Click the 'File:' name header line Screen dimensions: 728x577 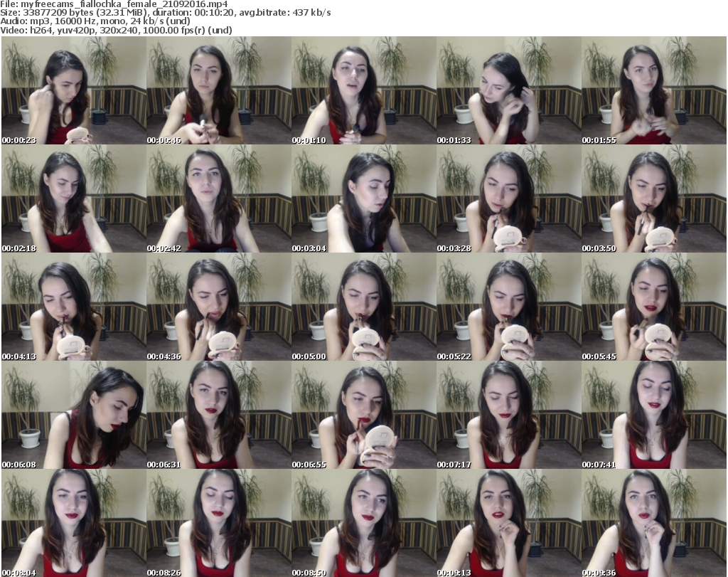tap(114, 4)
